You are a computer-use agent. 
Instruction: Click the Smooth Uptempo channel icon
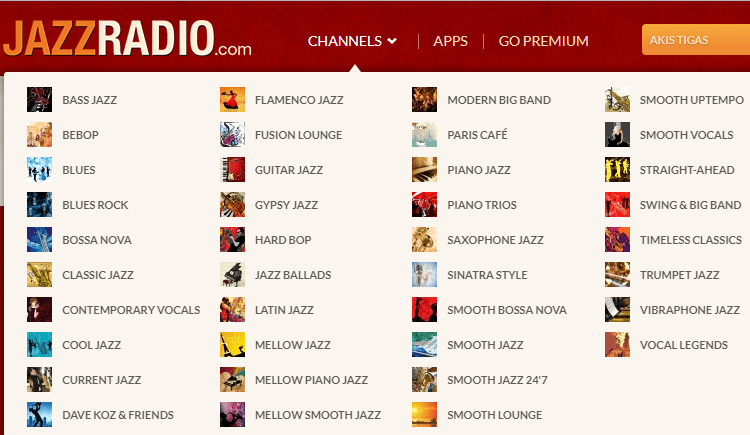click(617, 100)
